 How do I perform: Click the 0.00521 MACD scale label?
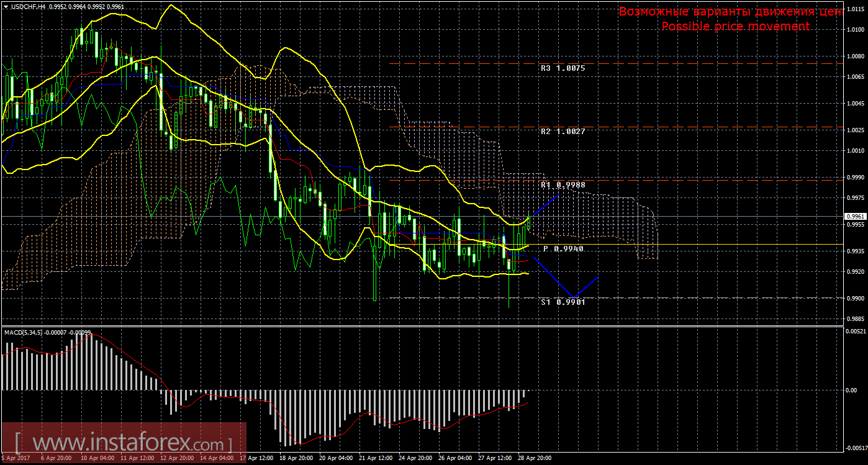(854, 332)
